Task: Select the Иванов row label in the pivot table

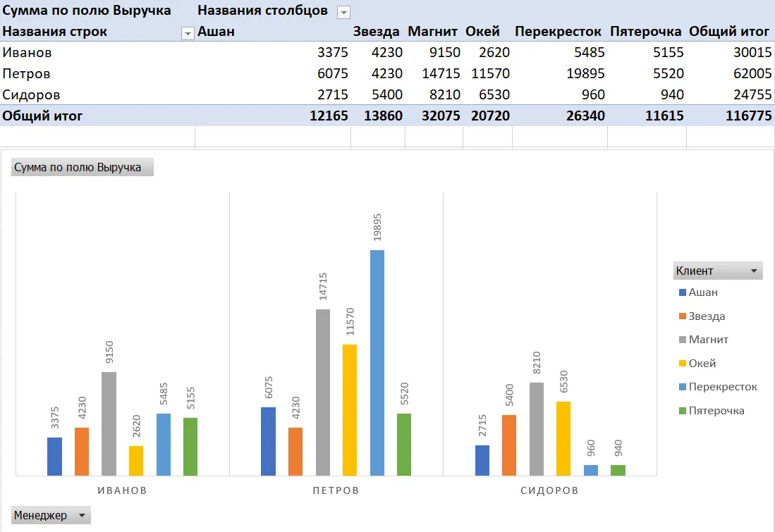Action: [x=28, y=52]
